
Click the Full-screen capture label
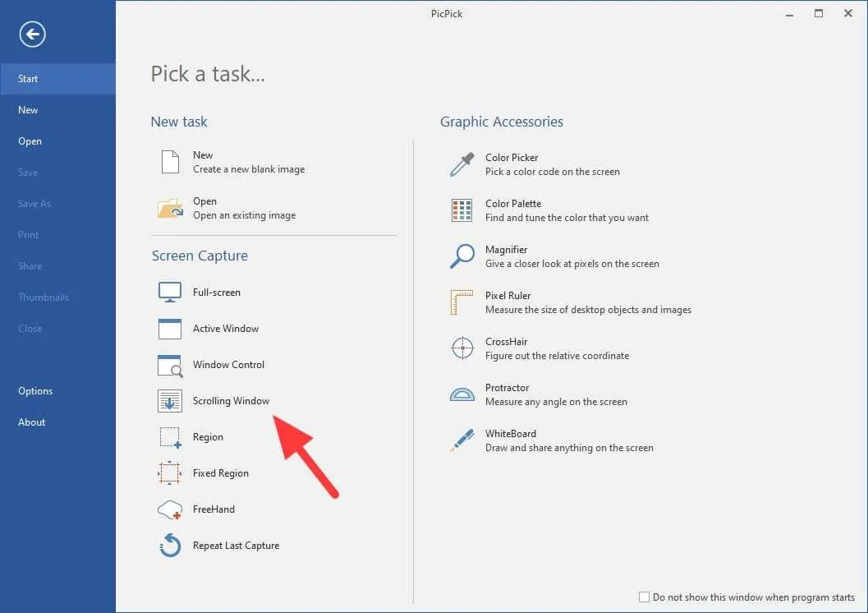coord(217,293)
